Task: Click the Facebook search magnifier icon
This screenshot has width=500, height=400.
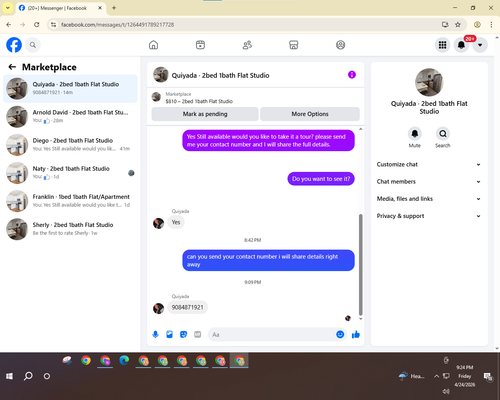Action: coord(33,45)
